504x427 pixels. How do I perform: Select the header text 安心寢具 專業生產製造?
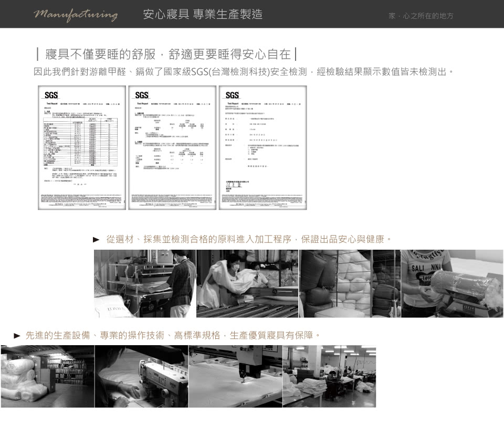pyautogui.click(x=203, y=14)
